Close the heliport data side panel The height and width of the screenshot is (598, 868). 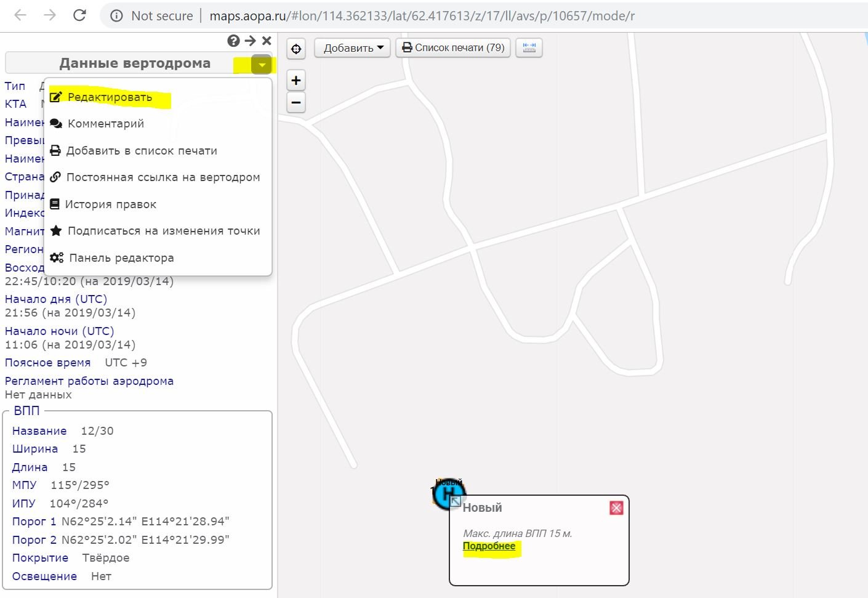(x=267, y=41)
